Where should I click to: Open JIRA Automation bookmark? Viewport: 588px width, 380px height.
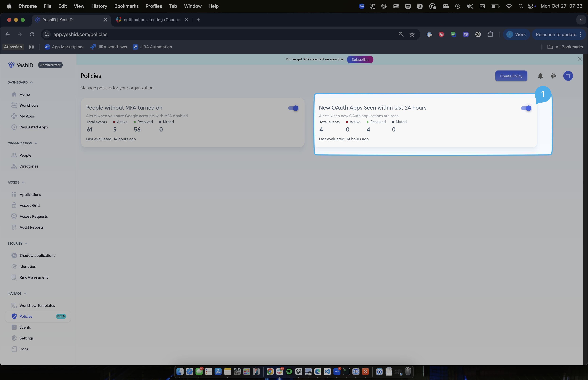point(152,47)
